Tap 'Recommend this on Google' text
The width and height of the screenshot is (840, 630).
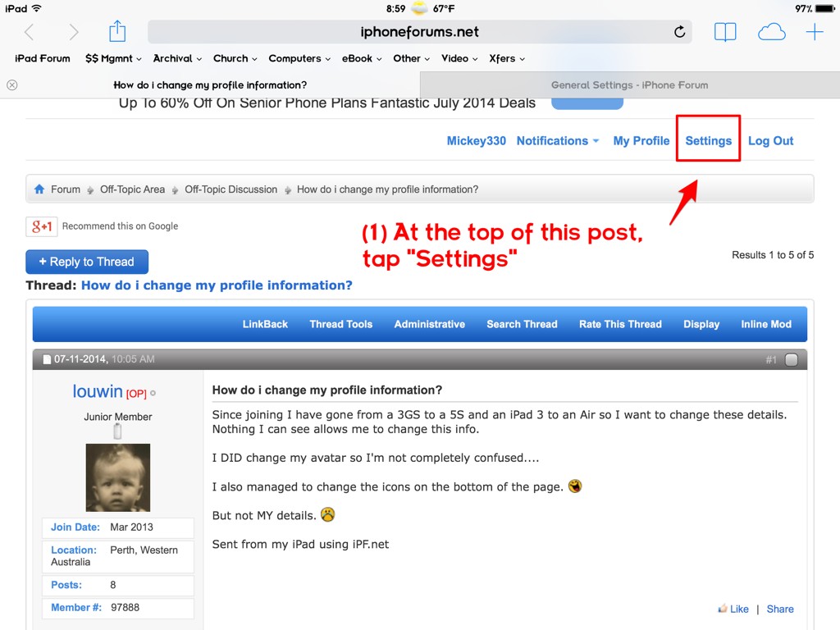[x=120, y=226]
